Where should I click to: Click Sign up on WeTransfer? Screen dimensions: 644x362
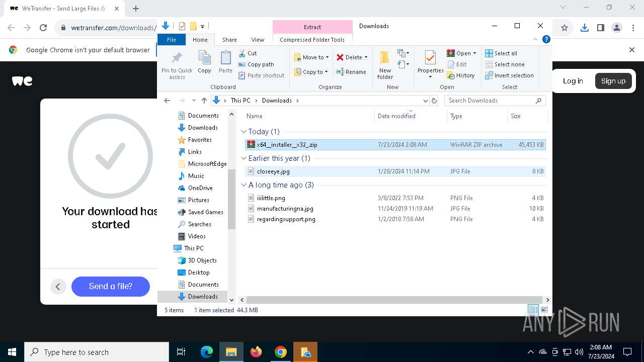[613, 81]
